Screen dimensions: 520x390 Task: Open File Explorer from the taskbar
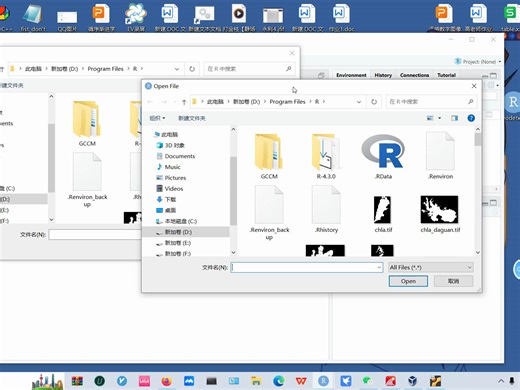[x=256, y=380]
